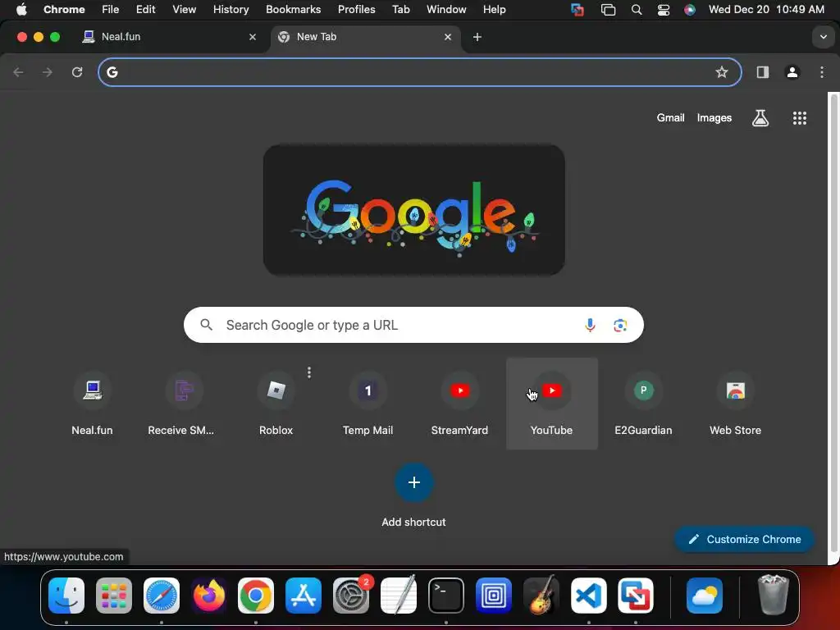Open the Roblox shortcut

[x=276, y=404]
